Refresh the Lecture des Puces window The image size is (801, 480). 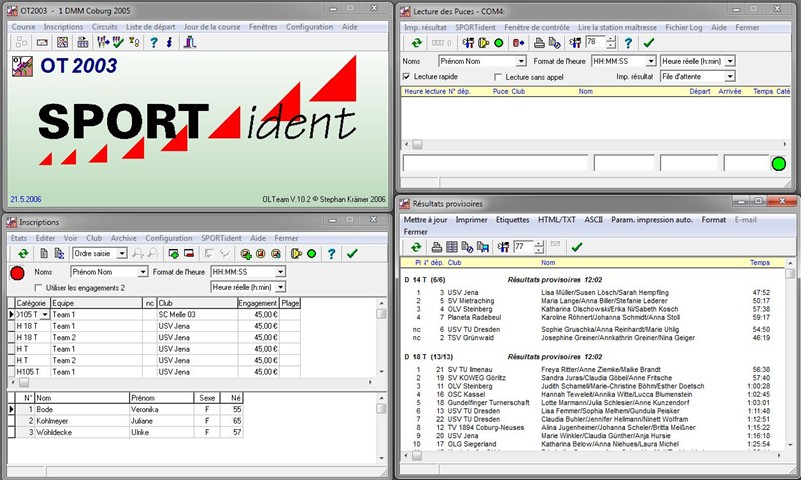416,43
